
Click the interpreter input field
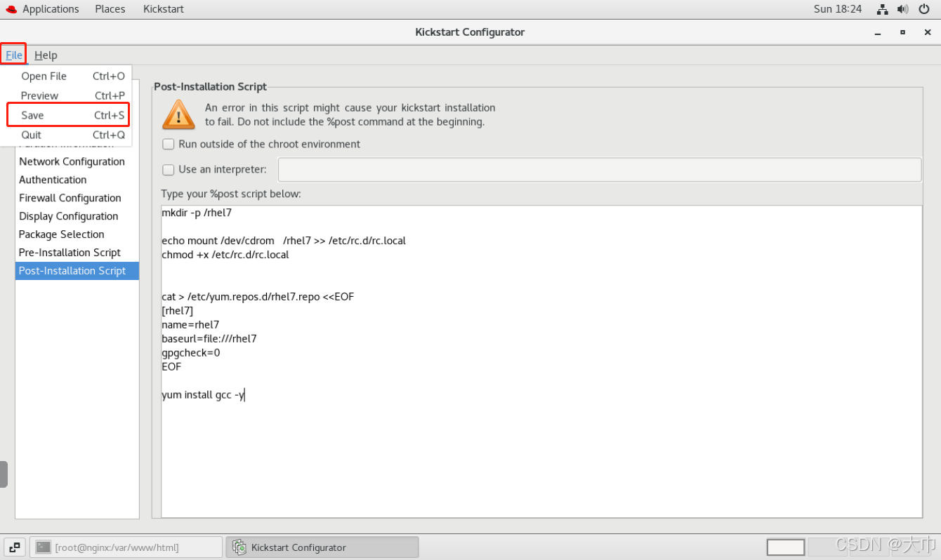click(x=600, y=169)
